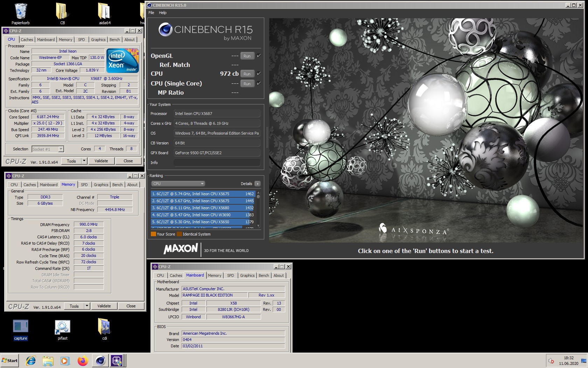Open the CB folder on desktop
588x368 pixels.
pyautogui.click(x=62, y=14)
